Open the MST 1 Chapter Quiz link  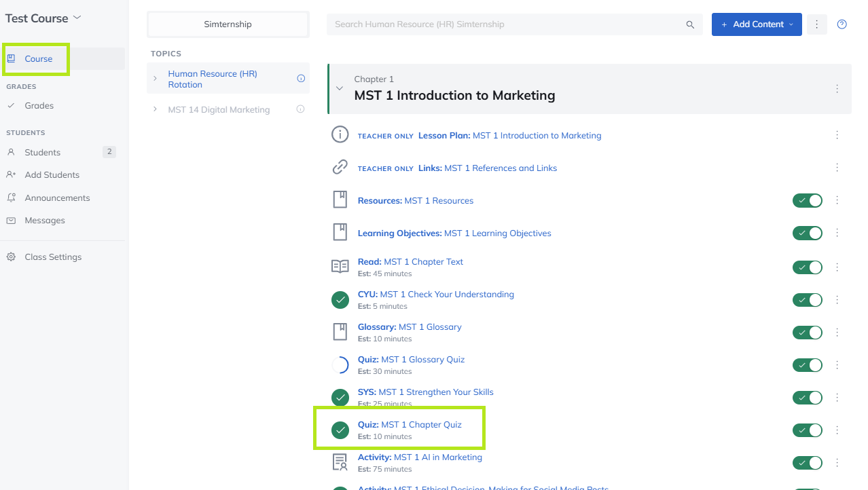(420, 425)
